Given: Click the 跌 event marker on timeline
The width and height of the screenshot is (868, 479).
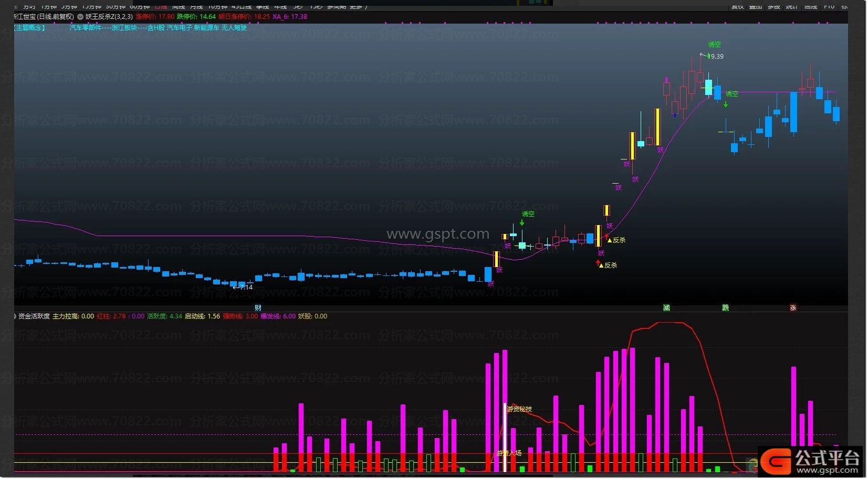Looking at the screenshot, I should point(725,308).
